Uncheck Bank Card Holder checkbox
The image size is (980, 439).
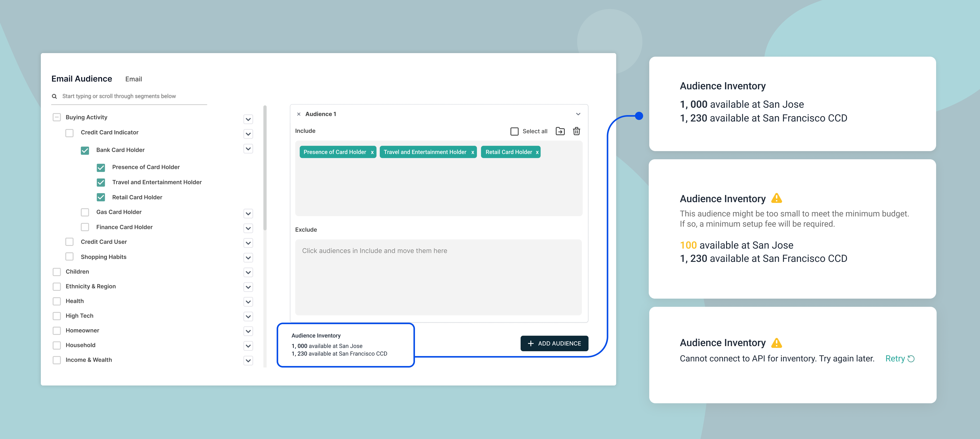(85, 150)
